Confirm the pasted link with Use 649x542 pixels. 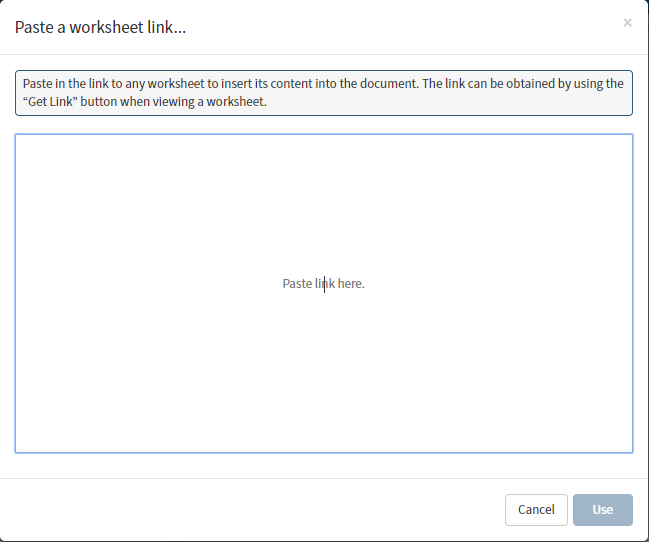602,509
